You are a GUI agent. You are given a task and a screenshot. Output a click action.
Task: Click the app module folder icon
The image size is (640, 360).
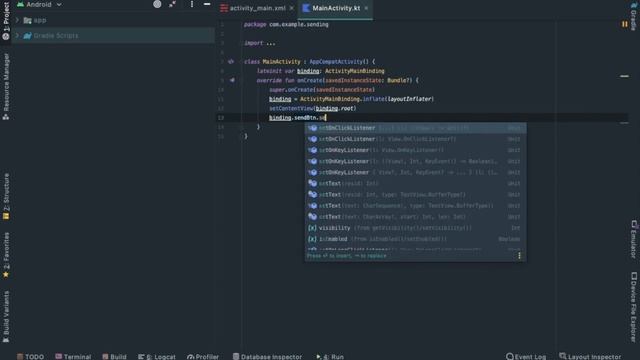[x=27, y=20]
